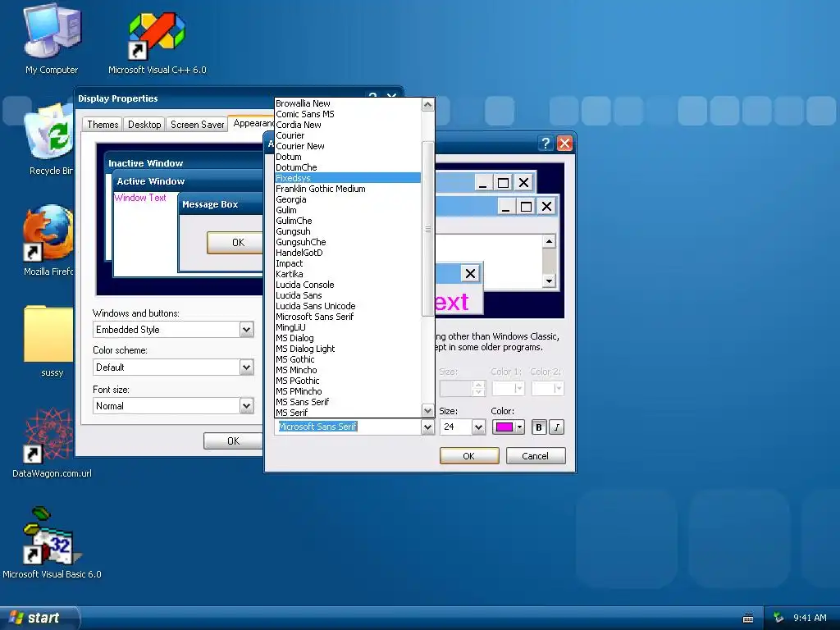Click preview textbox scroll down arrow

click(x=549, y=281)
